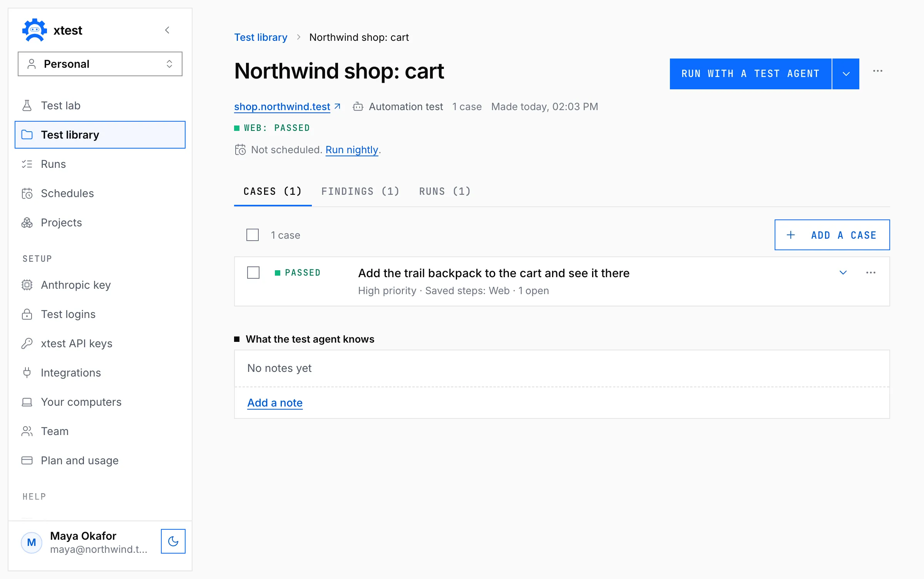The image size is (924, 579).
Task: Open the Runs page in sidebar
Action: pyautogui.click(x=100, y=164)
